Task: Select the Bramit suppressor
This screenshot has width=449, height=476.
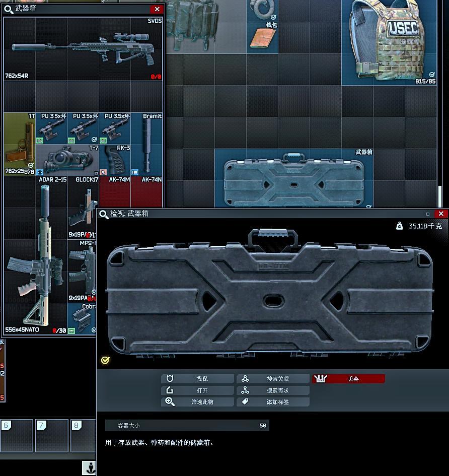Action: click(x=147, y=144)
